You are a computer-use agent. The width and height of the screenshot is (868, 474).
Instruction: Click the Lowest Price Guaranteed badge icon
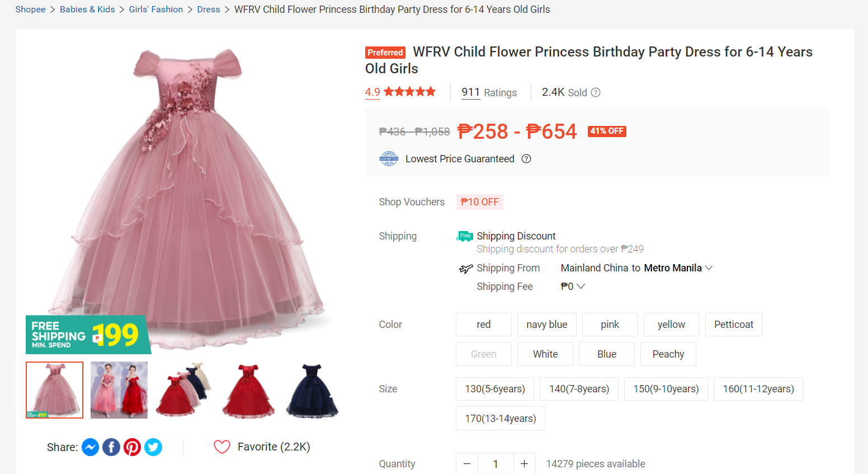click(389, 159)
